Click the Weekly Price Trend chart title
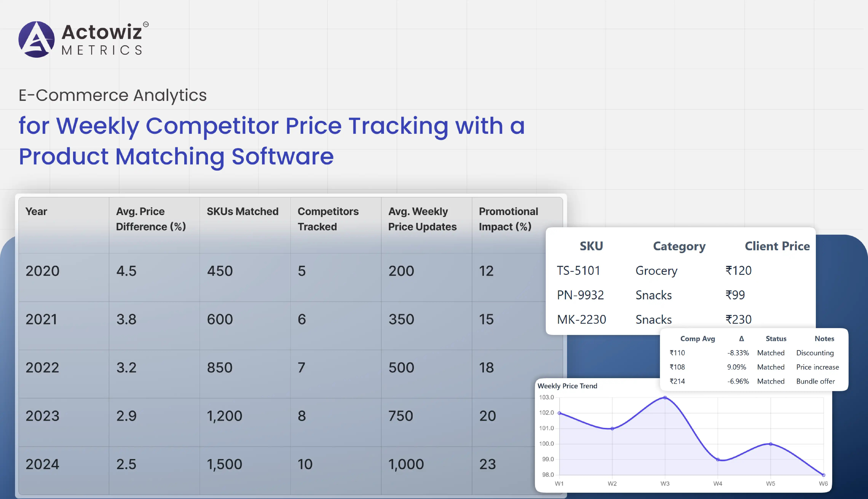 click(x=567, y=386)
